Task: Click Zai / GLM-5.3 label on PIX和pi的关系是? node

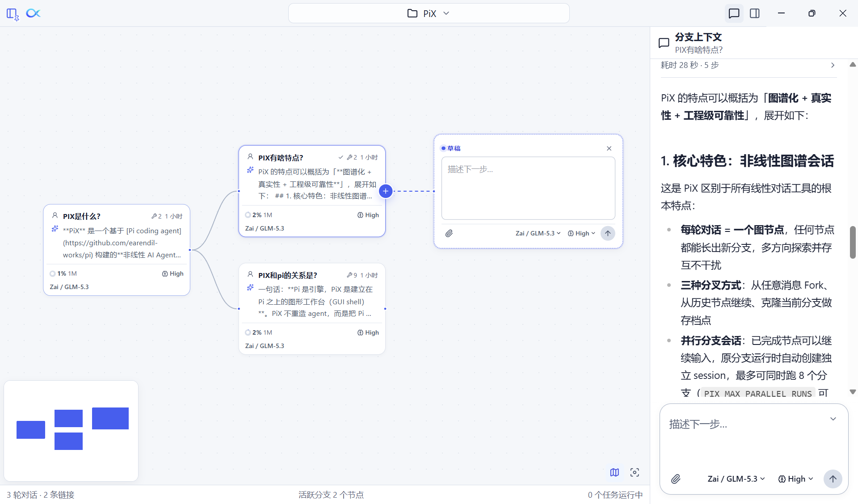Action: (265, 346)
